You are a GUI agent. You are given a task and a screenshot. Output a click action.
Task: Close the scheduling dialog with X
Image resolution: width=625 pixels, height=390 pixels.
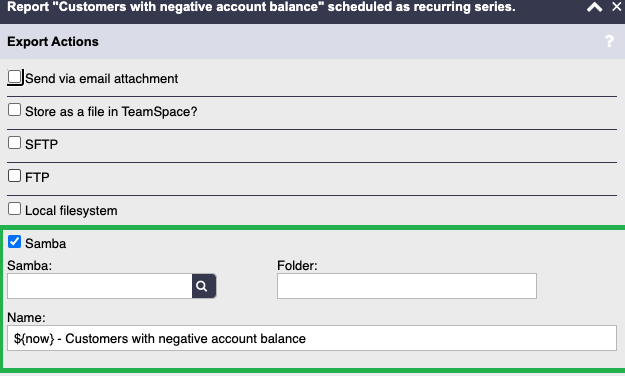617,7
